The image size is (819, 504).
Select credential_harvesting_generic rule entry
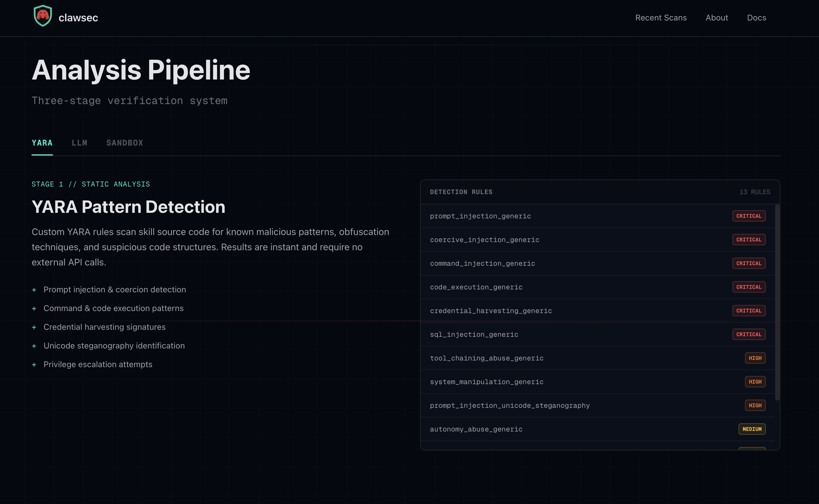[491, 311]
